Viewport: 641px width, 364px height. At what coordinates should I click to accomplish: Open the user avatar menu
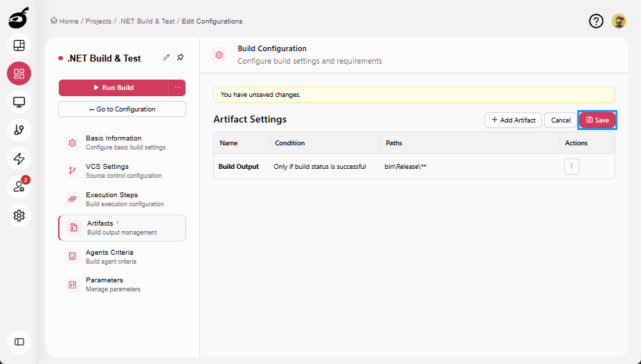pyautogui.click(x=619, y=21)
